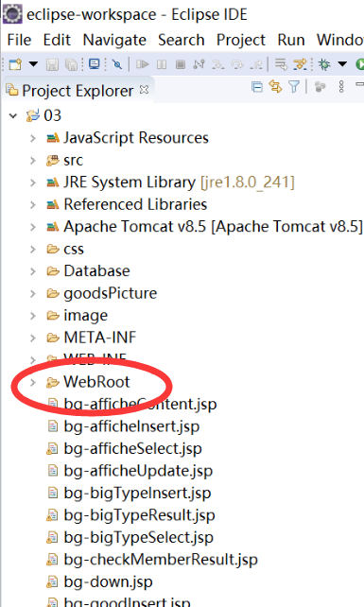Open the terminal monitor toolbar icon

95,64
